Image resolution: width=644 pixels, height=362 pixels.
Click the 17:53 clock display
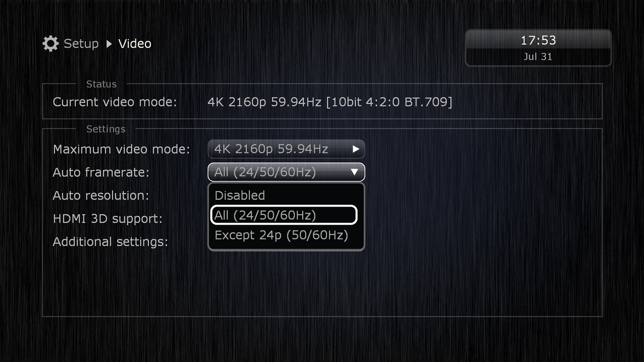click(538, 40)
